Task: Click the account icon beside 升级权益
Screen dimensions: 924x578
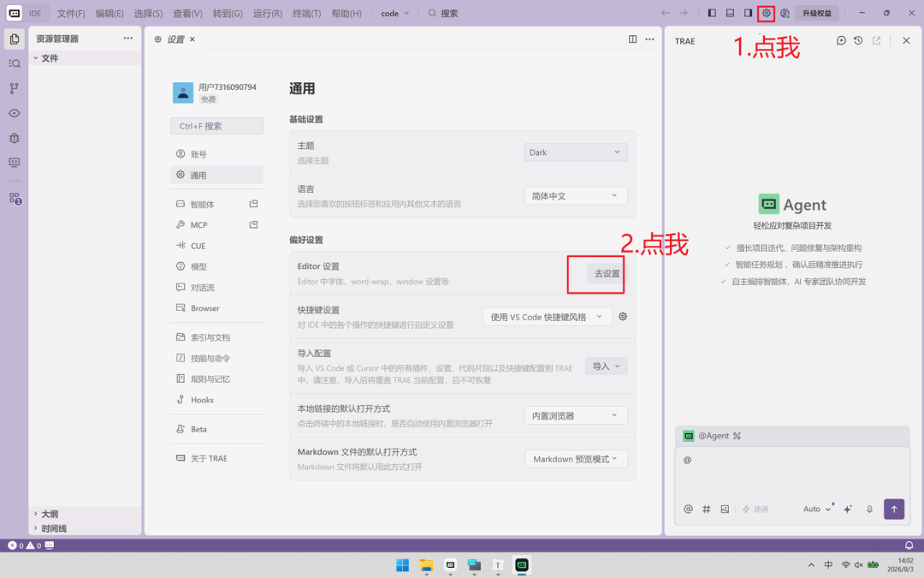Action: [785, 13]
